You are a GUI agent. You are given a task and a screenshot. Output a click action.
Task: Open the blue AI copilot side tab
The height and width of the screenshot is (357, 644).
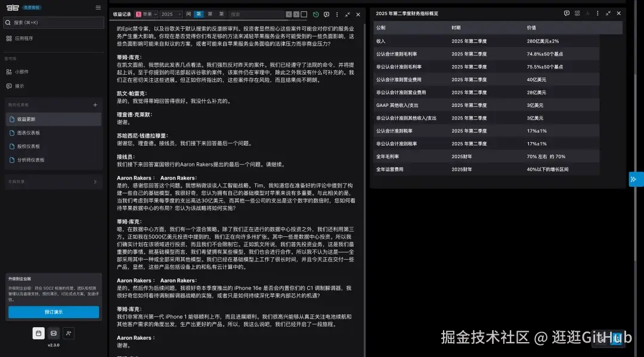click(636, 179)
